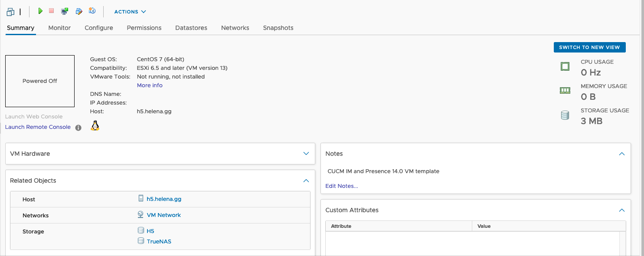644x256 pixels.
Task: Click the Take Snapshot clock icon
Action: click(x=92, y=11)
